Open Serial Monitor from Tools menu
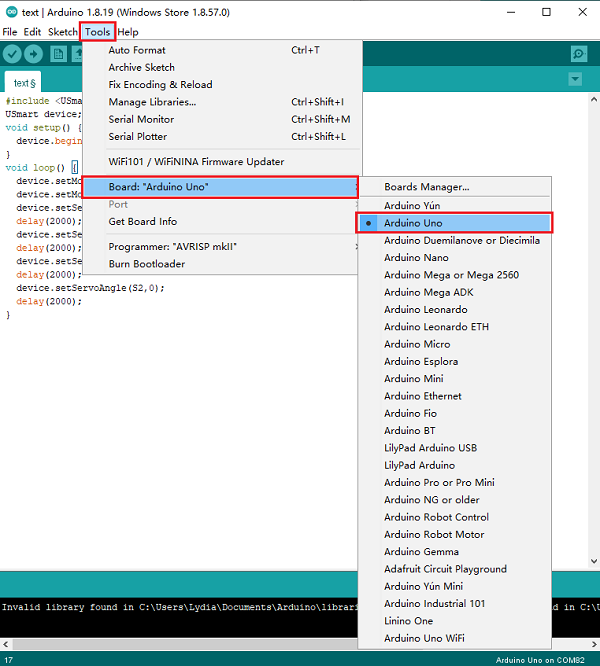The width and height of the screenshot is (600, 666). [220, 119]
